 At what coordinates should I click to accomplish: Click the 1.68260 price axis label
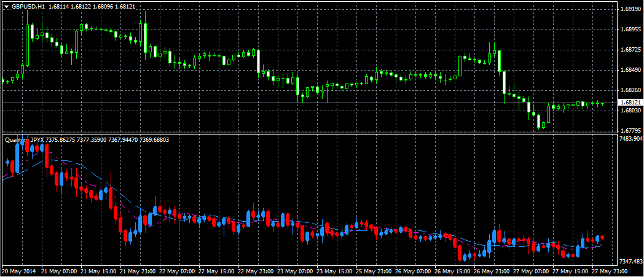point(630,90)
